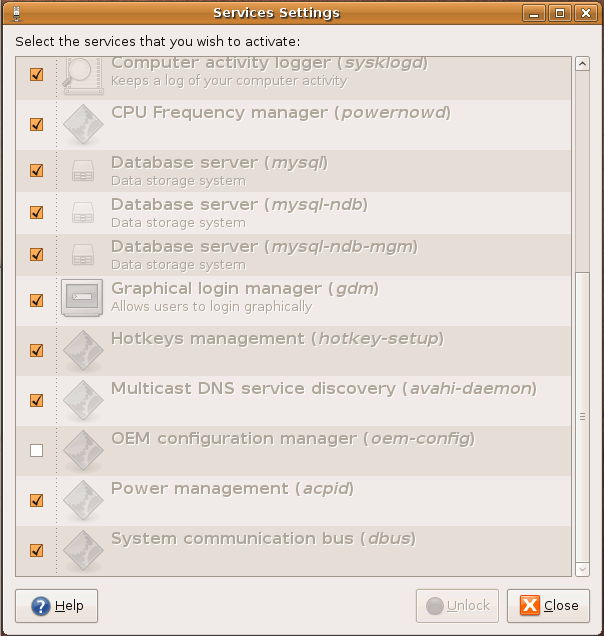Click the Computer activity logger magnifier icon
The image size is (604, 636).
tap(83, 74)
